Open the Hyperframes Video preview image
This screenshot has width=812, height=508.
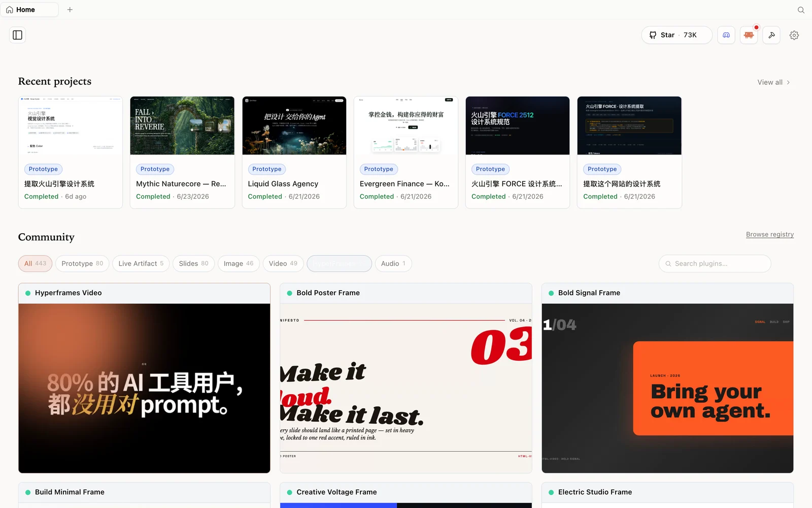pos(144,388)
